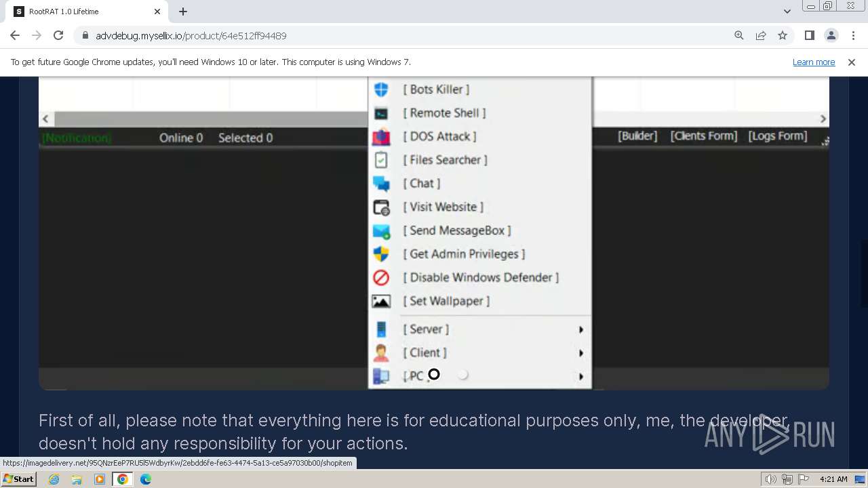This screenshot has width=868, height=488.
Task: Click the Set Wallpaper picture icon
Action: [381, 302]
